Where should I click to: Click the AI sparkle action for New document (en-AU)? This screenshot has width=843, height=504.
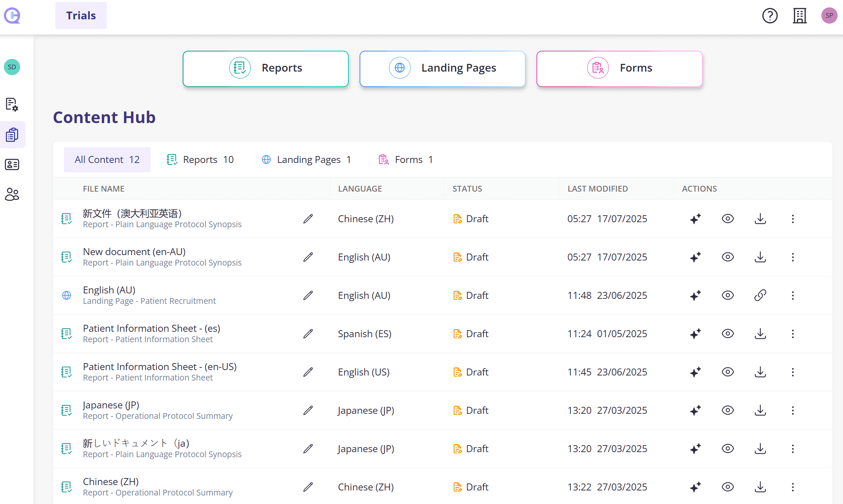(695, 257)
